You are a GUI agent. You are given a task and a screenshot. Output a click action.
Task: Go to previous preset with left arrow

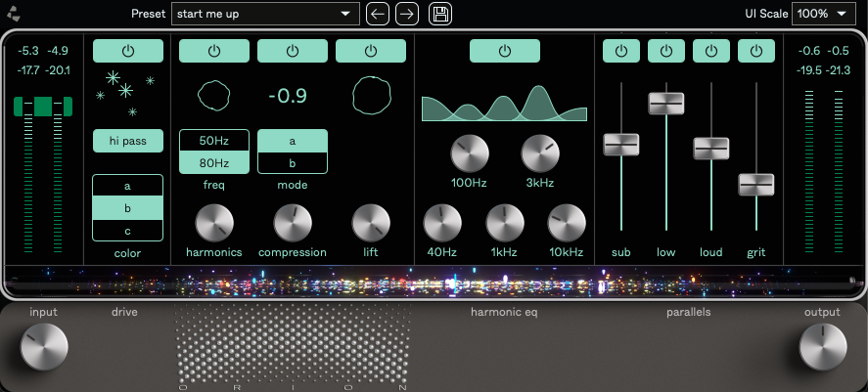[x=377, y=14]
